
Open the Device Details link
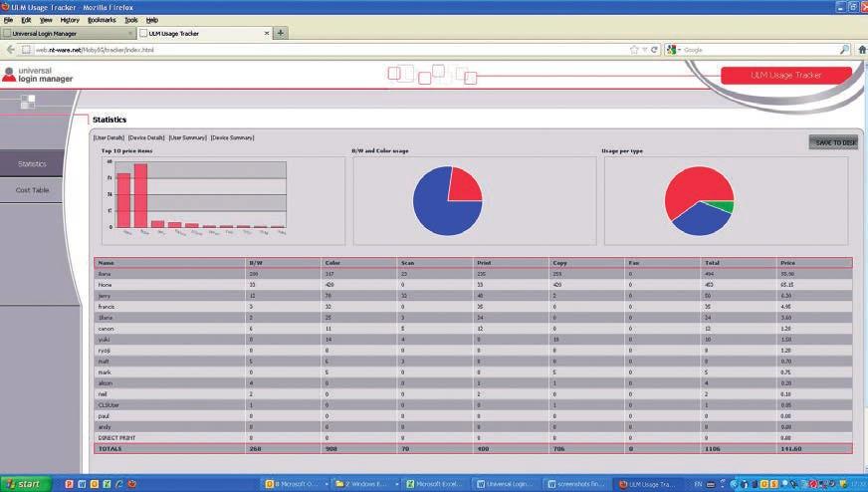click(146, 137)
